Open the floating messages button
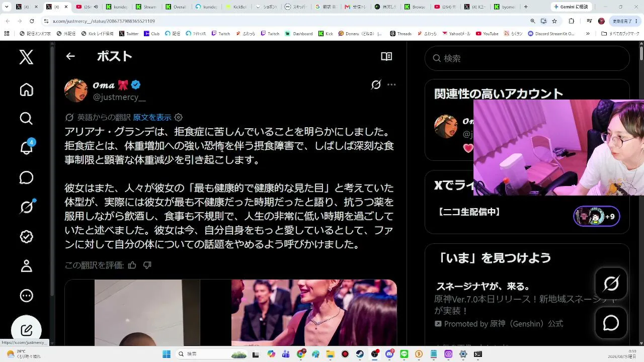The width and height of the screenshot is (644, 362). tap(611, 323)
